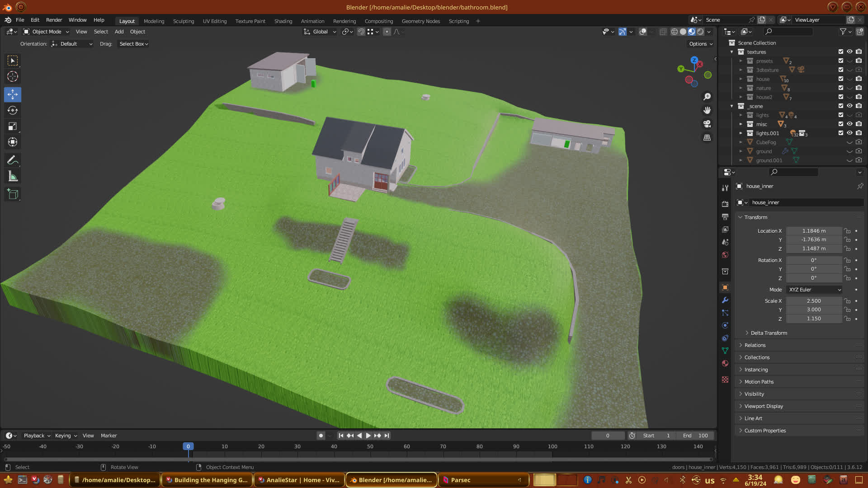Expand the Delta Transform section
This screenshot has height=488, width=868.
tap(769, 333)
